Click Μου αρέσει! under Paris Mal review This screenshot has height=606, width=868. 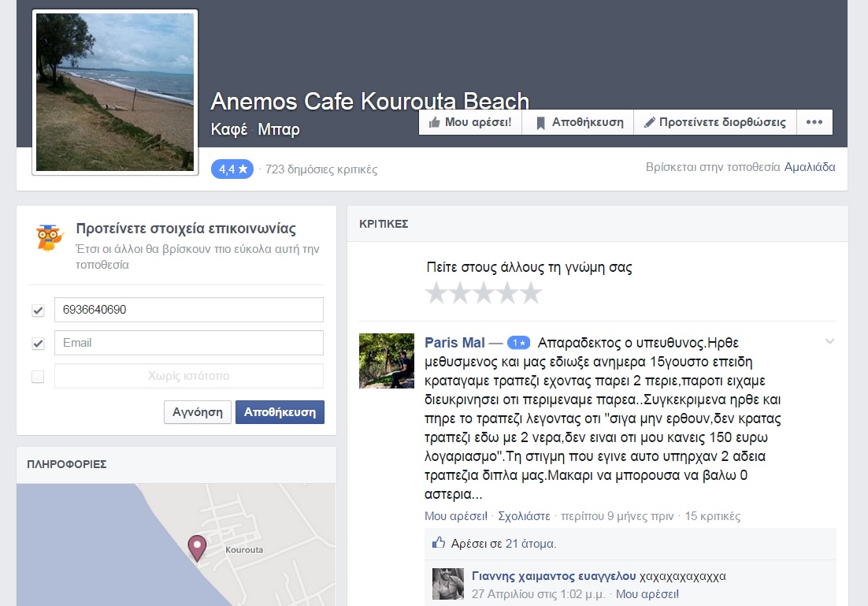pos(456,516)
